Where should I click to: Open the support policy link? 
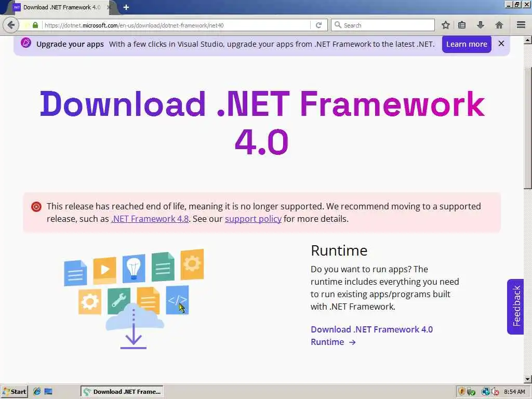click(x=253, y=219)
